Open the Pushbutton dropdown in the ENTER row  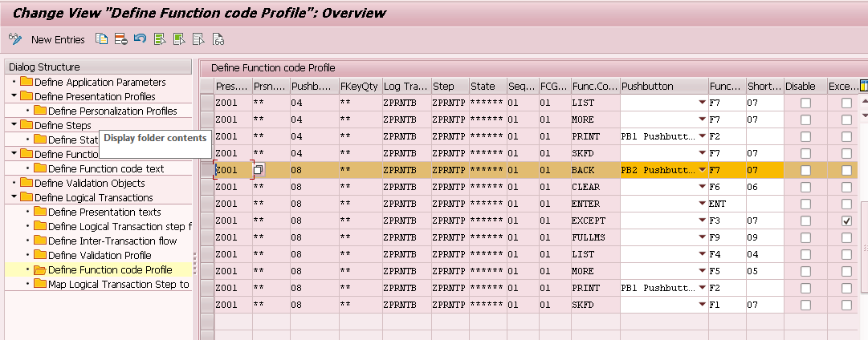pyautogui.click(x=702, y=204)
